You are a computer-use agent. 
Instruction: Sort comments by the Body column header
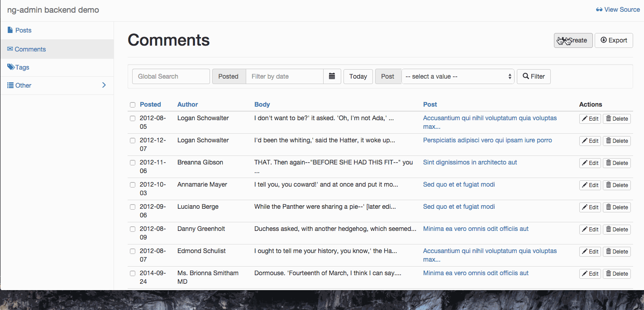click(262, 104)
